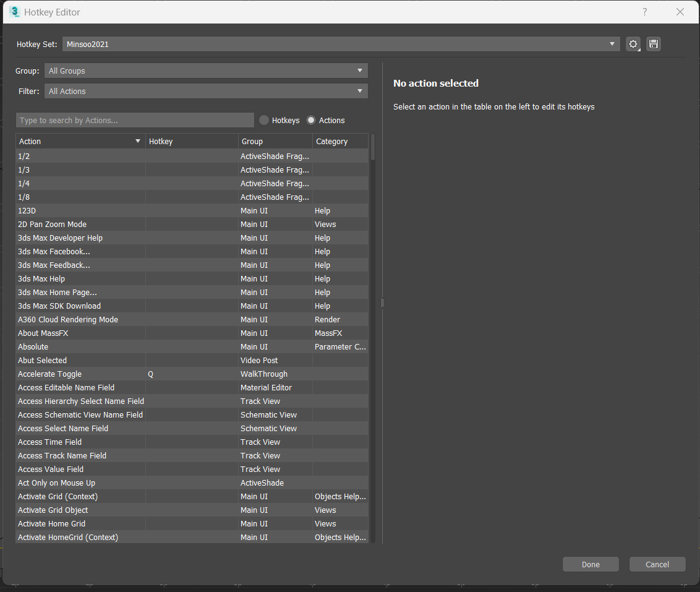Viewport: 700px width, 592px height.
Task: Sort by the Action column header
Action: click(80, 141)
